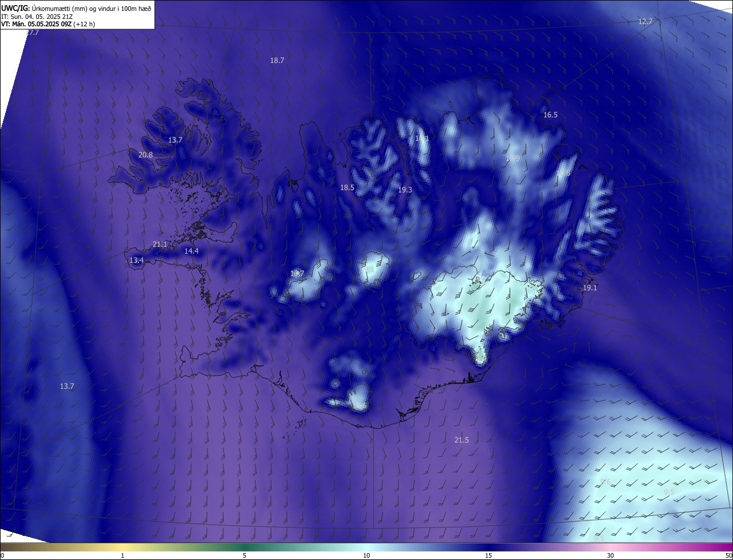
Task: Click the 0 tick on the color scale
Action: (2, 556)
